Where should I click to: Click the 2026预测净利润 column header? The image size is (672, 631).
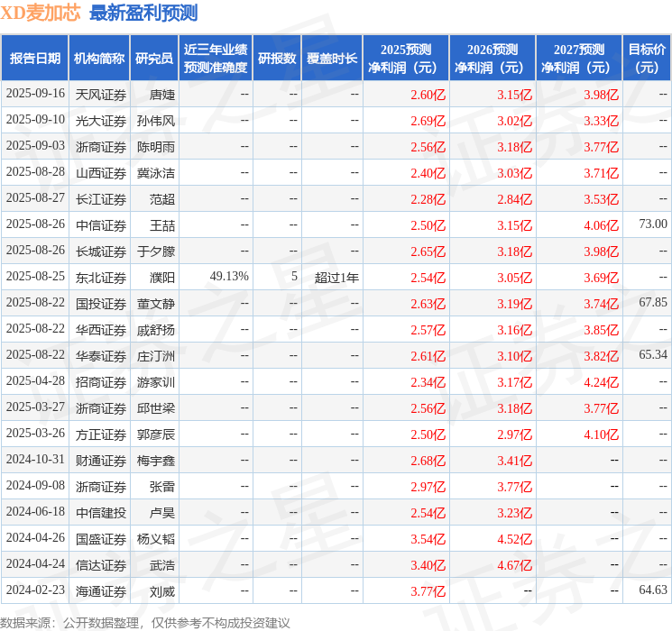(492, 59)
